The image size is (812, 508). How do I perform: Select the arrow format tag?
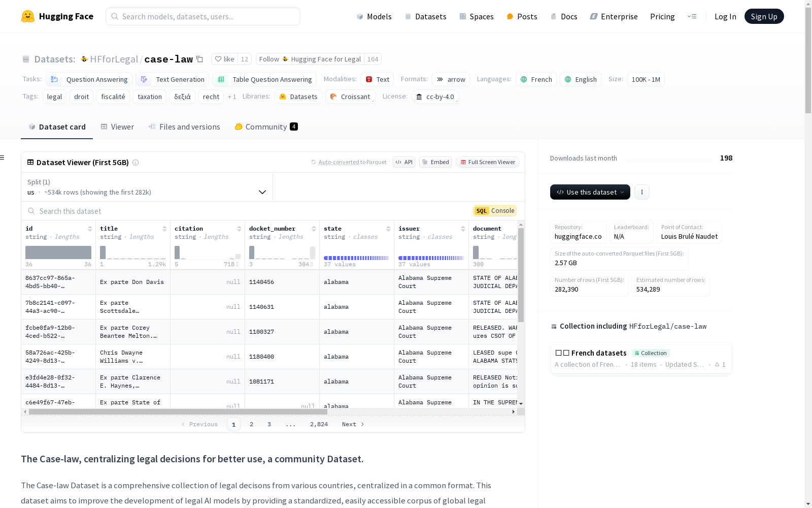point(451,79)
